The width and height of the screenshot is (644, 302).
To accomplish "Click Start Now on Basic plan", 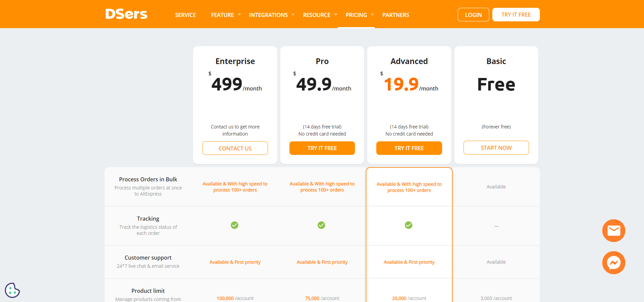I will tap(496, 148).
